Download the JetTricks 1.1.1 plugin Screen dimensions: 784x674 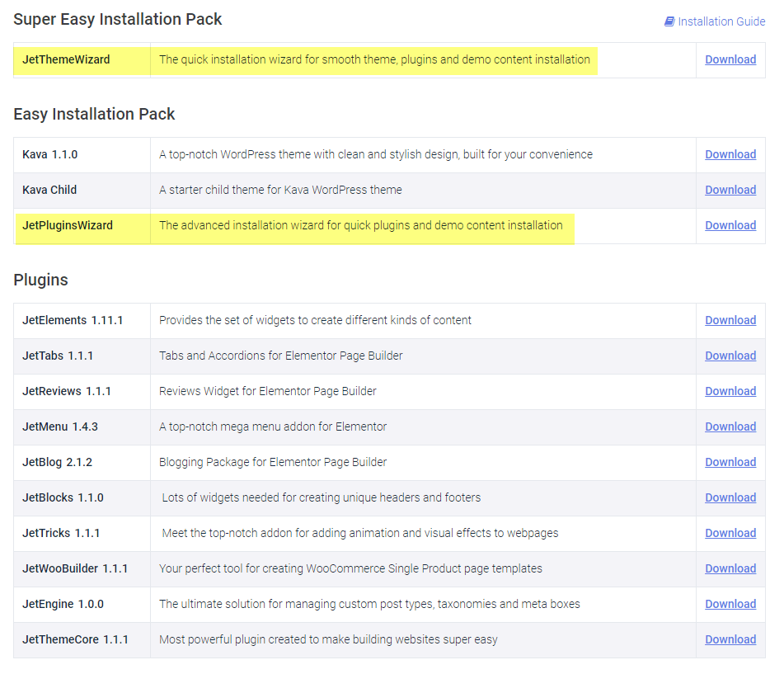(x=730, y=533)
